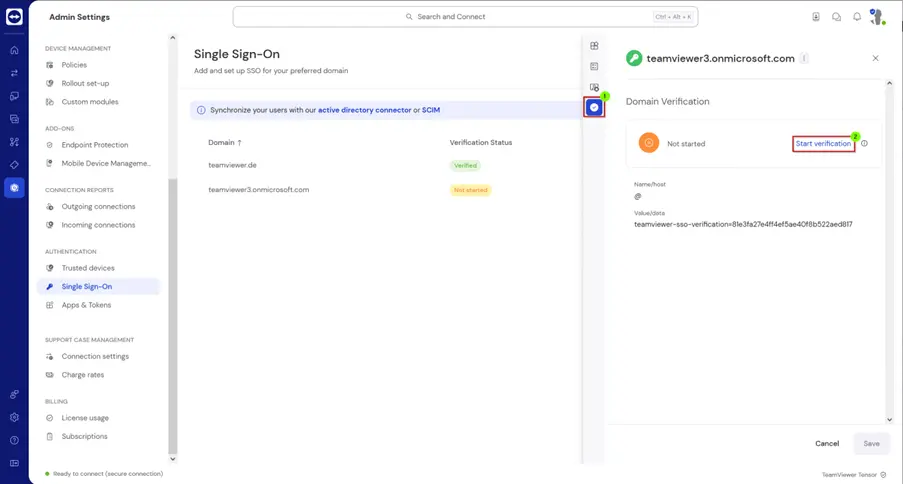Click the Save button

coord(871,444)
